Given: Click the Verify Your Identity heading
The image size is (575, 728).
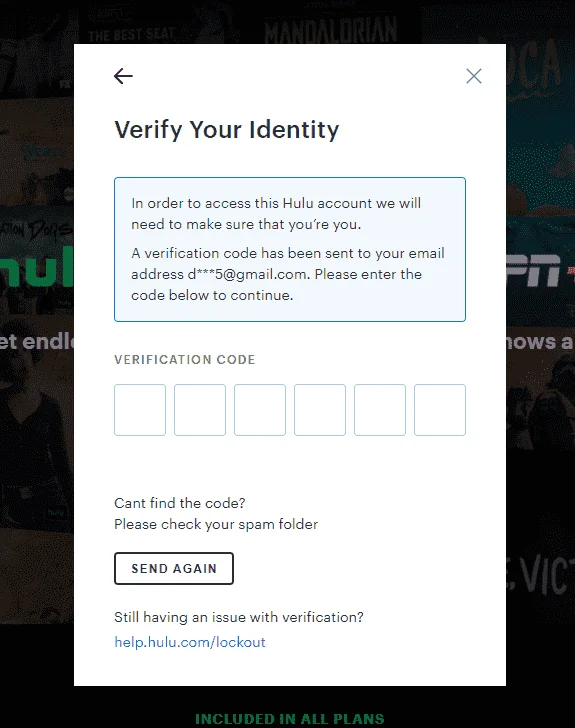Looking at the screenshot, I should [x=227, y=130].
